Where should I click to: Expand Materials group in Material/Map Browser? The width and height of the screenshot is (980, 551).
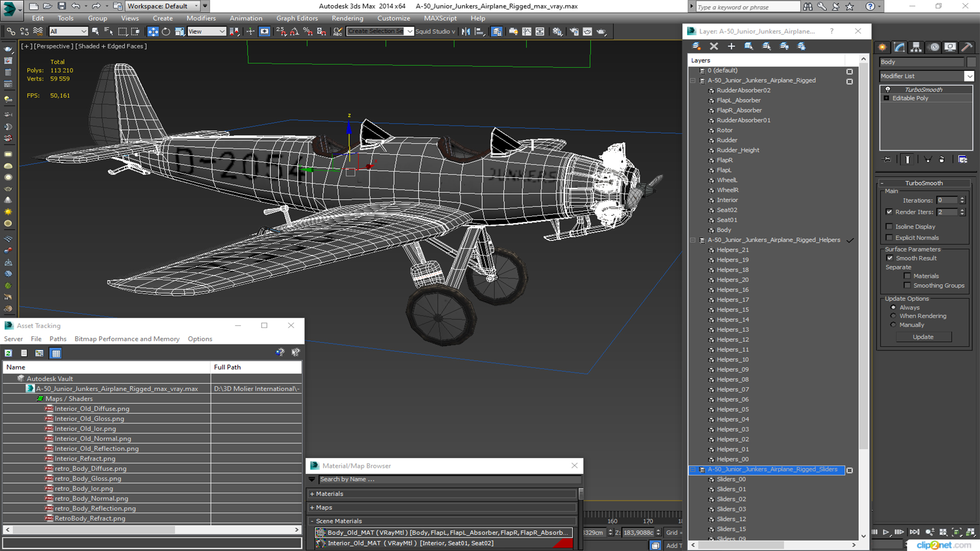312,494
